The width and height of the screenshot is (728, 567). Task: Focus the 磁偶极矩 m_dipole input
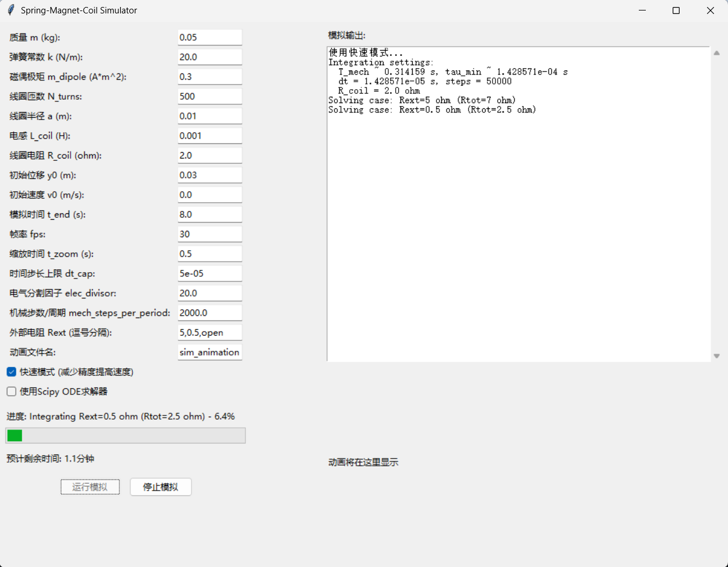tap(210, 77)
